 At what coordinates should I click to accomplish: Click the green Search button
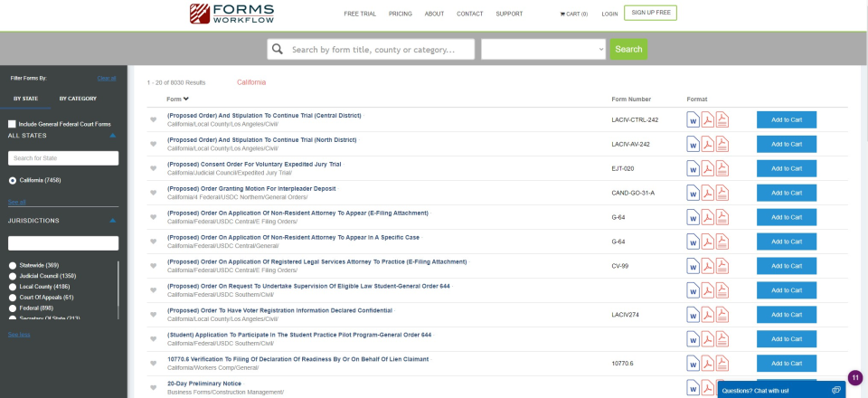point(628,49)
